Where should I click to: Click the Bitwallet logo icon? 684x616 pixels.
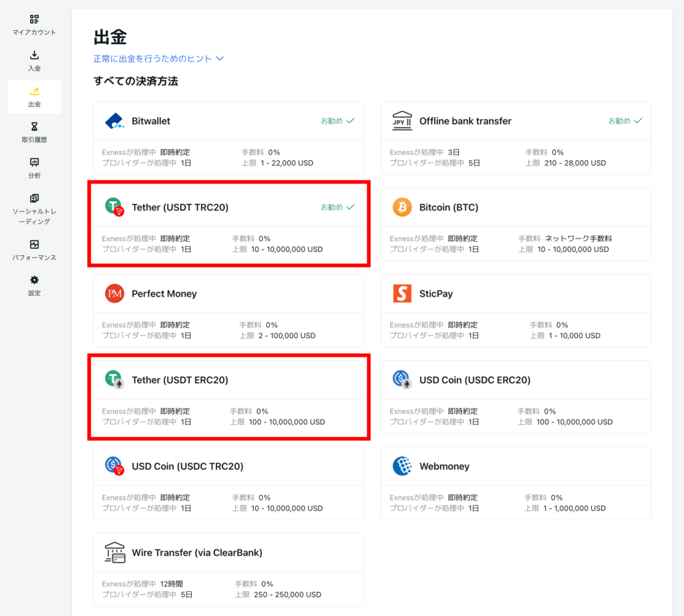pos(115,121)
